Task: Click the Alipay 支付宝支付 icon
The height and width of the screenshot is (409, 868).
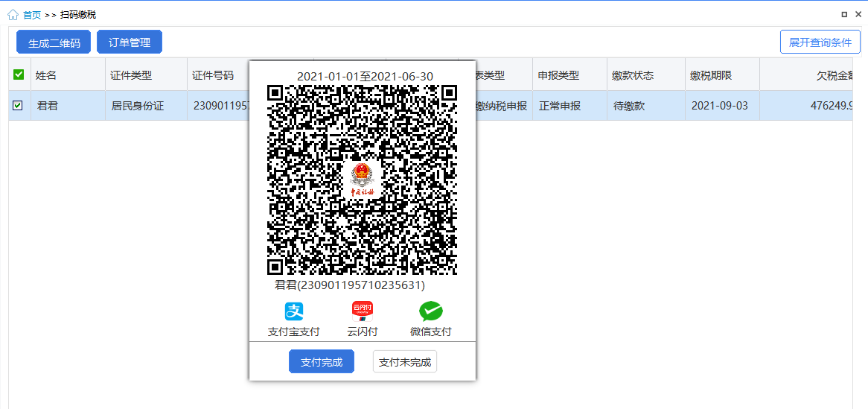Action: click(x=294, y=311)
